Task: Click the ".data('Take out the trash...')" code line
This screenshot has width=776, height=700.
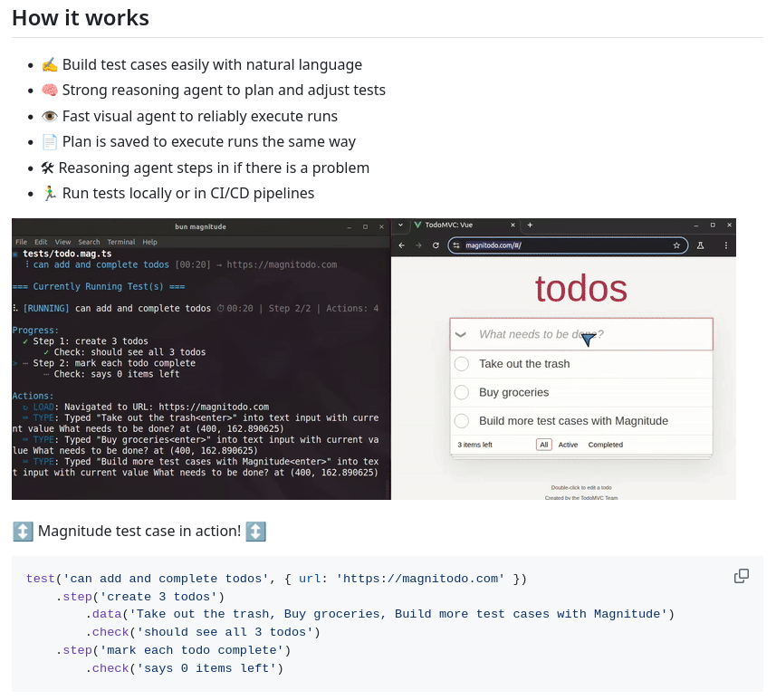Action: click(380, 614)
